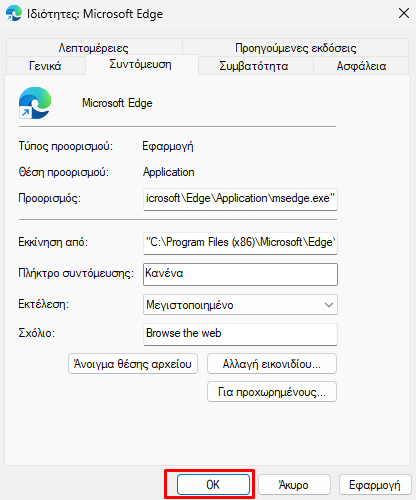Confirm changes with the OK button
416x500 pixels.
coord(213,484)
